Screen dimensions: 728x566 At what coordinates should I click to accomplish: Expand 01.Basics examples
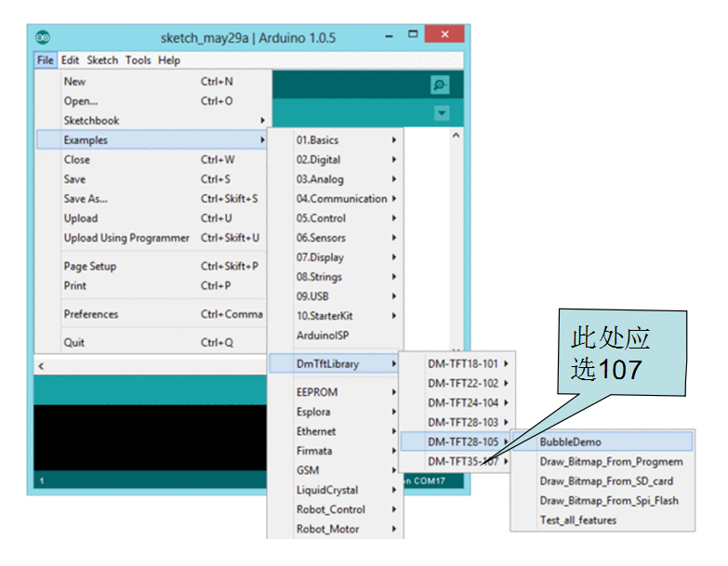pyautogui.click(x=336, y=140)
